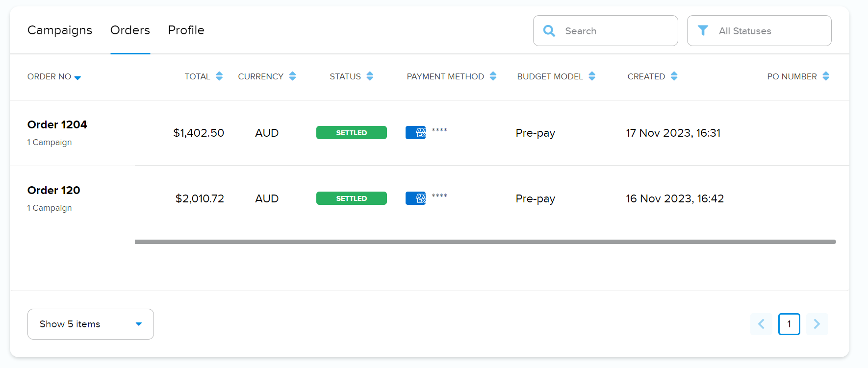Image resolution: width=868 pixels, height=368 pixels.
Task: Open Order 1204 details
Action: coord(57,124)
